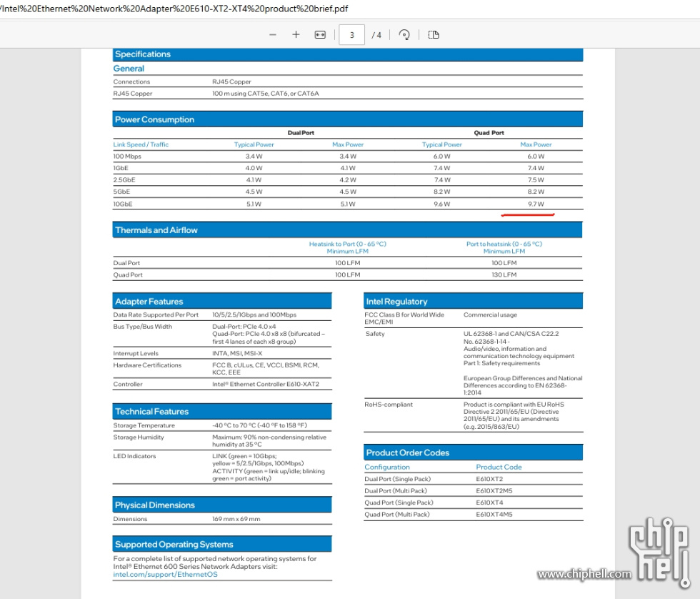Image resolution: width=700 pixels, height=599 pixels.
Task: Zoom in with the plus button
Action: [296, 35]
